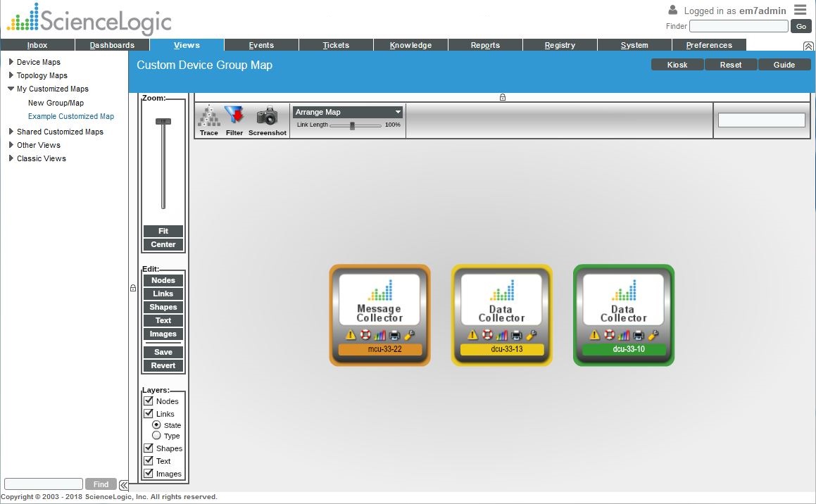The width and height of the screenshot is (816, 504).
Task: Click the printer icon on mcu-33-22 node
Action: pos(394,335)
